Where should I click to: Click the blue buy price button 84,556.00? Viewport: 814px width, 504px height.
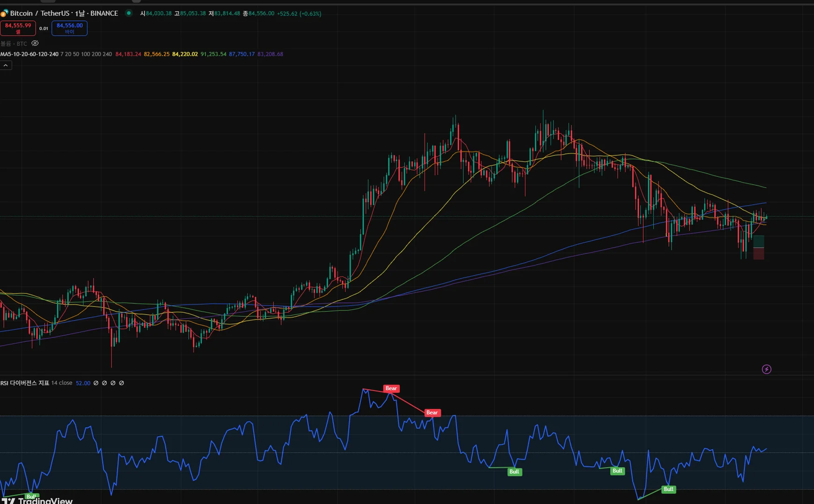pos(70,28)
